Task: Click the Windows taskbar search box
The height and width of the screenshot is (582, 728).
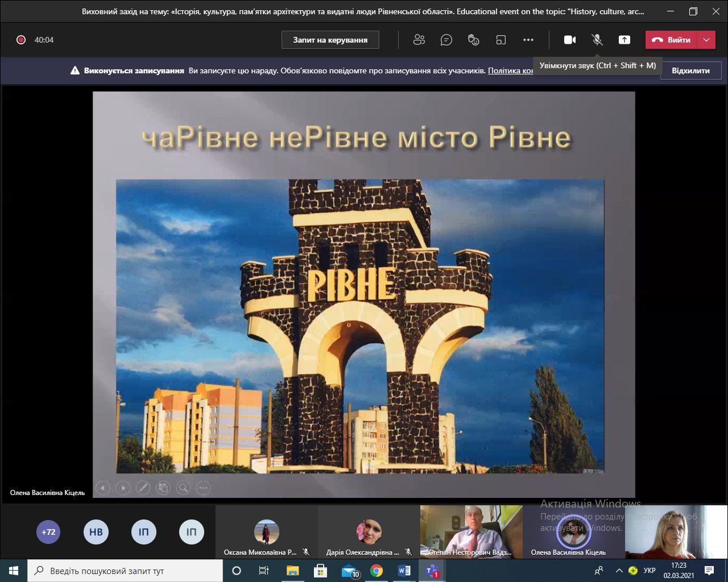Action: click(x=125, y=571)
